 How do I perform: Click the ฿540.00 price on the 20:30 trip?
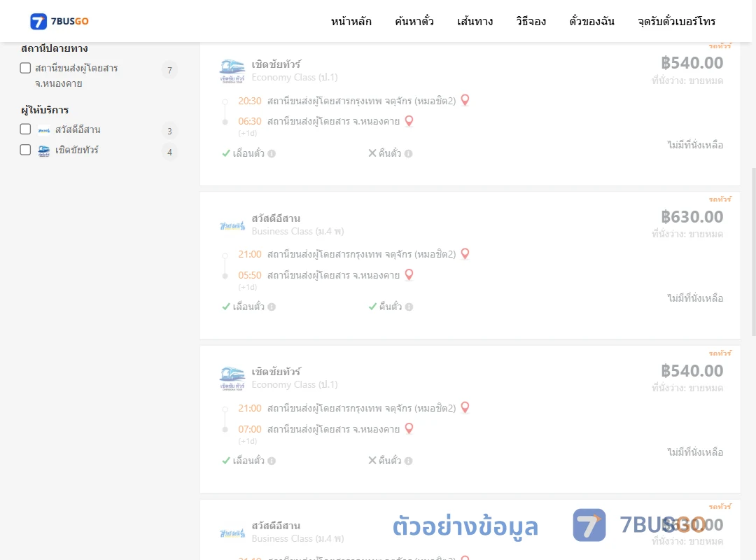tap(692, 63)
